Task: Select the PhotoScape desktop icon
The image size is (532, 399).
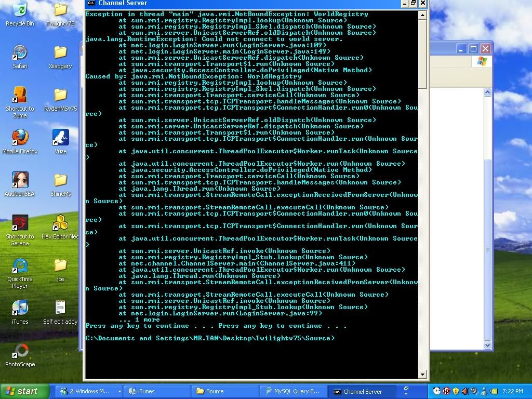Action: 20,351
